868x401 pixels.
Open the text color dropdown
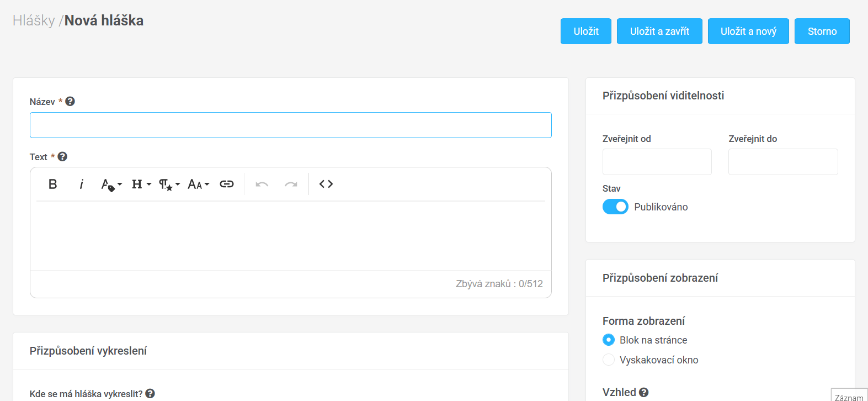(111, 184)
